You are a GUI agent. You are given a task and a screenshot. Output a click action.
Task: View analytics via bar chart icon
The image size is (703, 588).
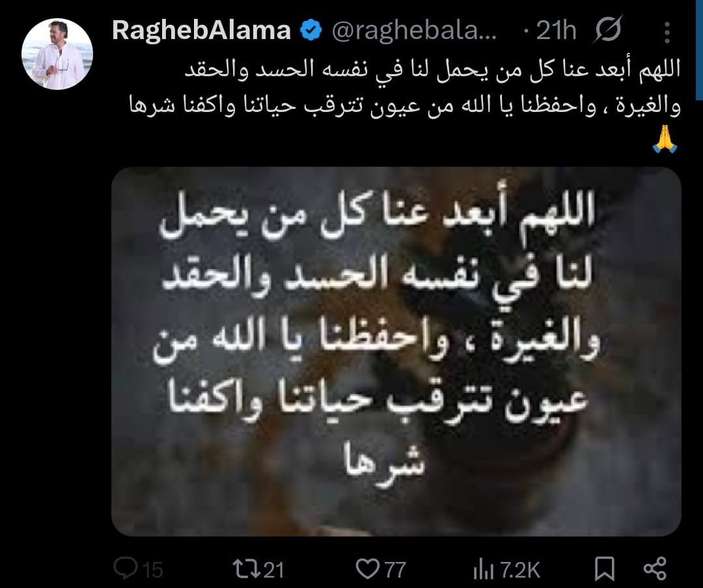pos(483,570)
